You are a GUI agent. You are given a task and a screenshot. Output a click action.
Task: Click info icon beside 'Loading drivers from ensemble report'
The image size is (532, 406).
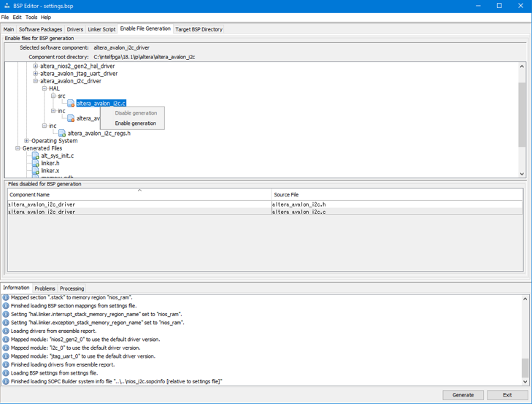point(6,331)
